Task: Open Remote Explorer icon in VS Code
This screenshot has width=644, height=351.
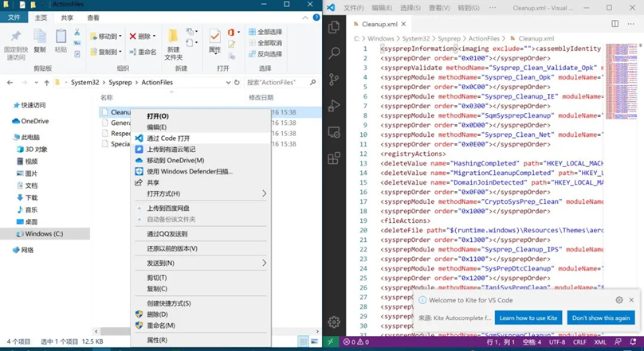Action: tap(334, 132)
